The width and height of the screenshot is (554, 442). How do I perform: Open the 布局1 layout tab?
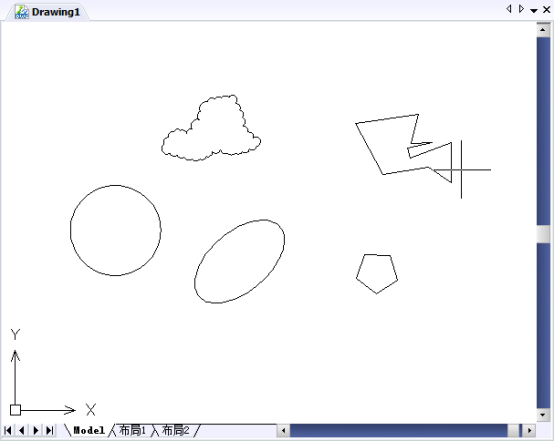[132, 430]
